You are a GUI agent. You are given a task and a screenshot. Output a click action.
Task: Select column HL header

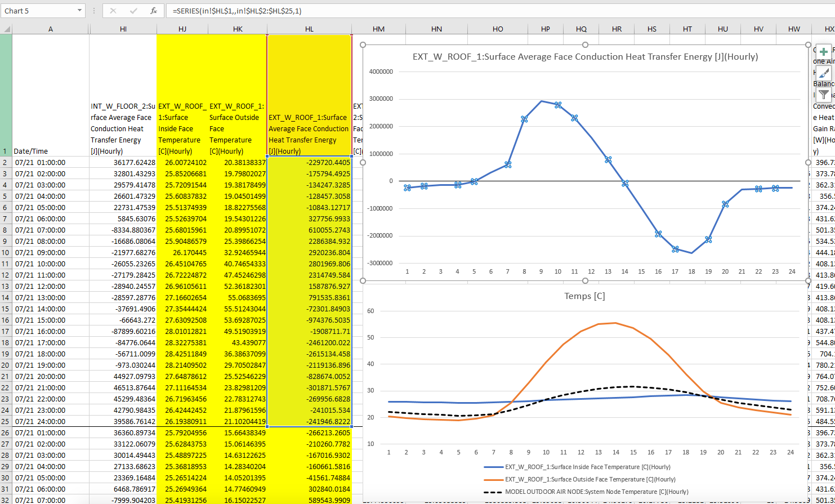coord(309,29)
